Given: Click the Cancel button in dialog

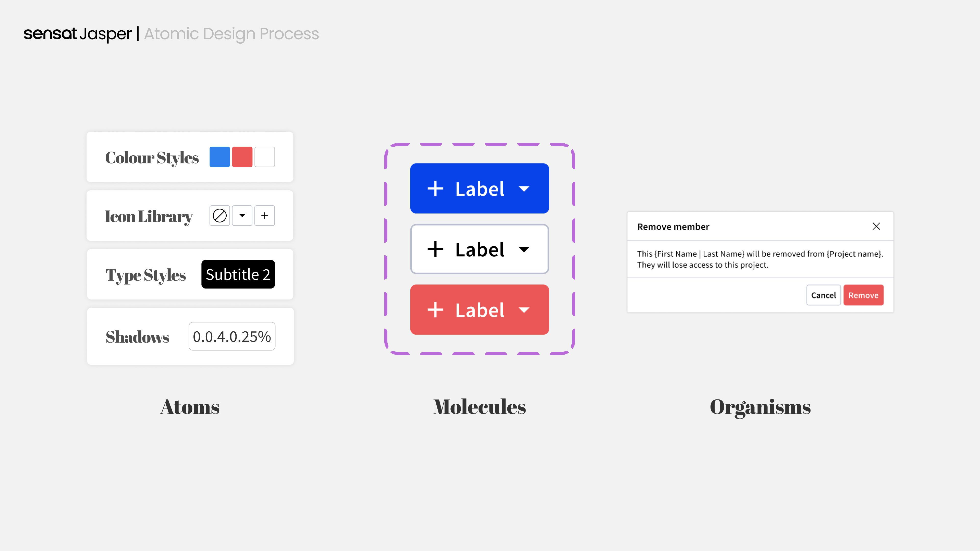Looking at the screenshot, I should pyautogui.click(x=823, y=295).
